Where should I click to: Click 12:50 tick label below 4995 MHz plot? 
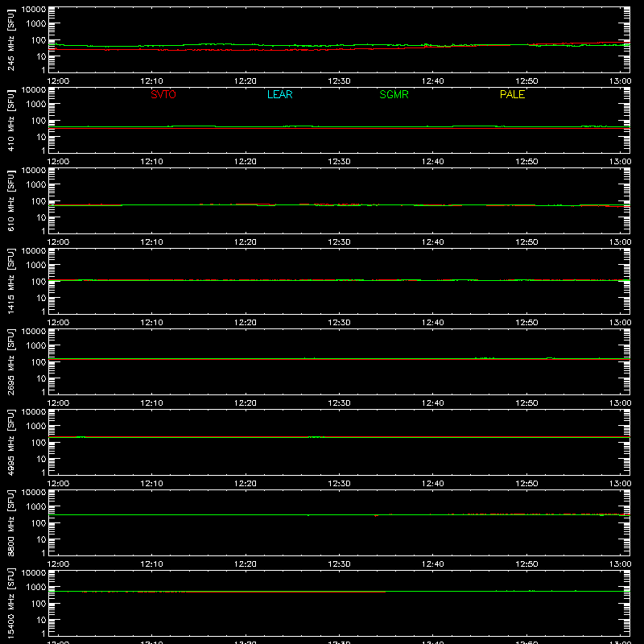tap(526, 484)
